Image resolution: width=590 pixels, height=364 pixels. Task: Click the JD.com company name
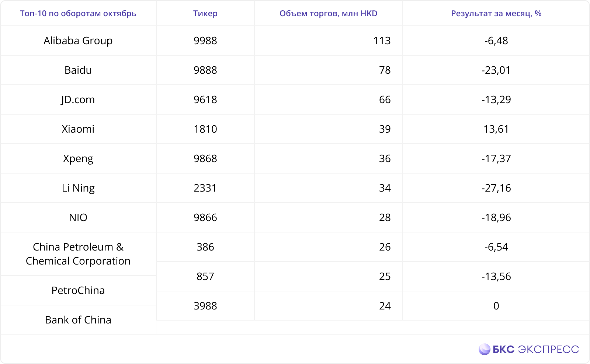point(78,99)
